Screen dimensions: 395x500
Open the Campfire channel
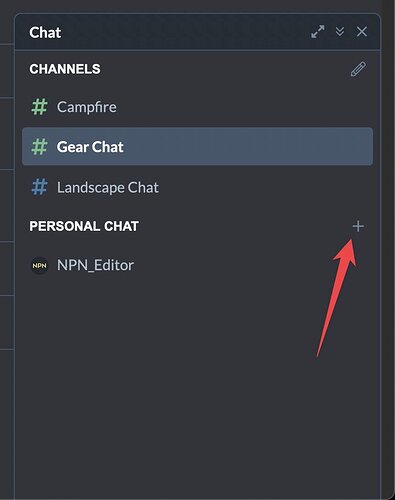(197, 107)
